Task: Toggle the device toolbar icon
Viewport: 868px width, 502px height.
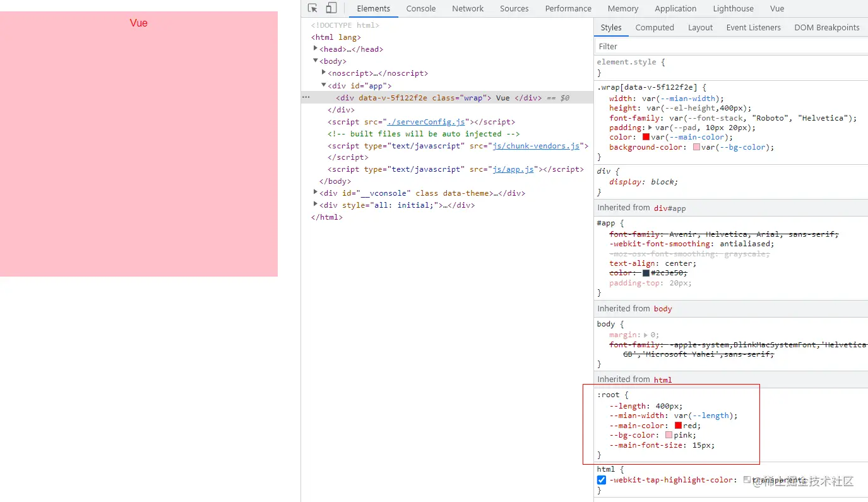Action: [331, 8]
